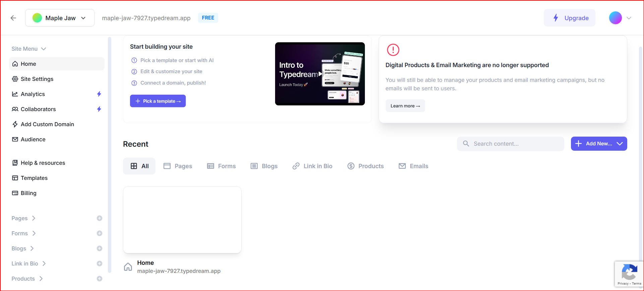This screenshot has height=291, width=644.
Task: Play the Intro to Typedream video
Action: coord(320,74)
